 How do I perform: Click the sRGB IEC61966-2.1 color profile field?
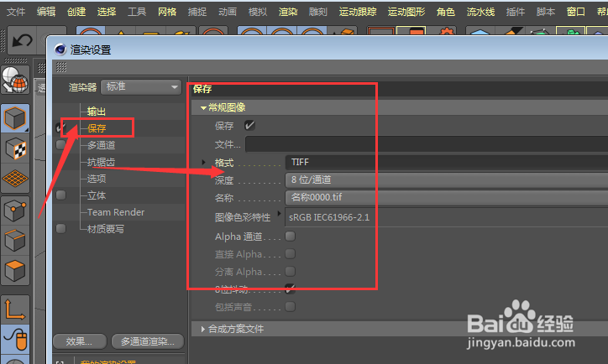pyautogui.click(x=446, y=217)
